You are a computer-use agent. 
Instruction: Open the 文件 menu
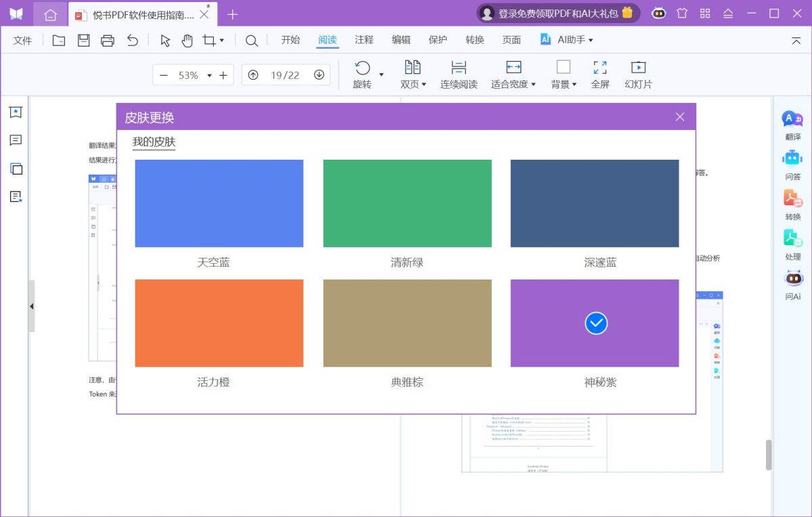[x=22, y=40]
